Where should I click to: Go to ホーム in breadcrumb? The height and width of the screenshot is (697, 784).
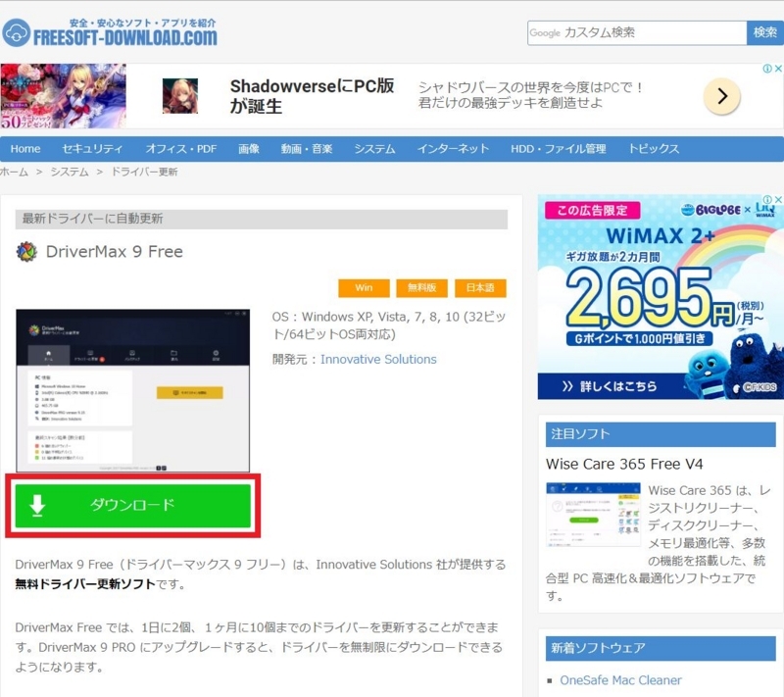pyautogui.click(x=14, y=172)
